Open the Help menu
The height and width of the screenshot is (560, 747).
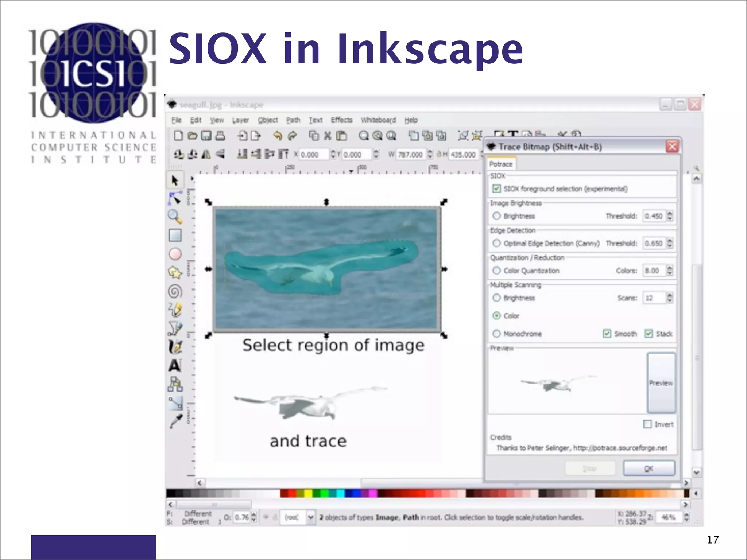tap(411, 120)
